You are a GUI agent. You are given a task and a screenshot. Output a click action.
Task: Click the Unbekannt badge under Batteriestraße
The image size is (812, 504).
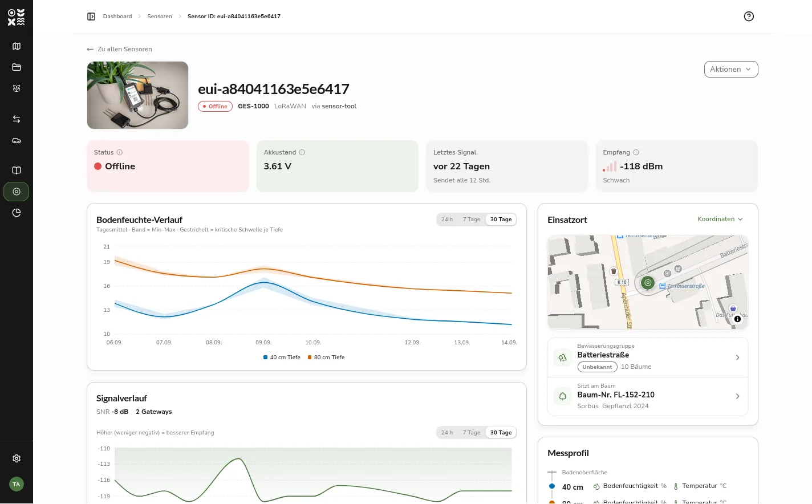(598, 367)
